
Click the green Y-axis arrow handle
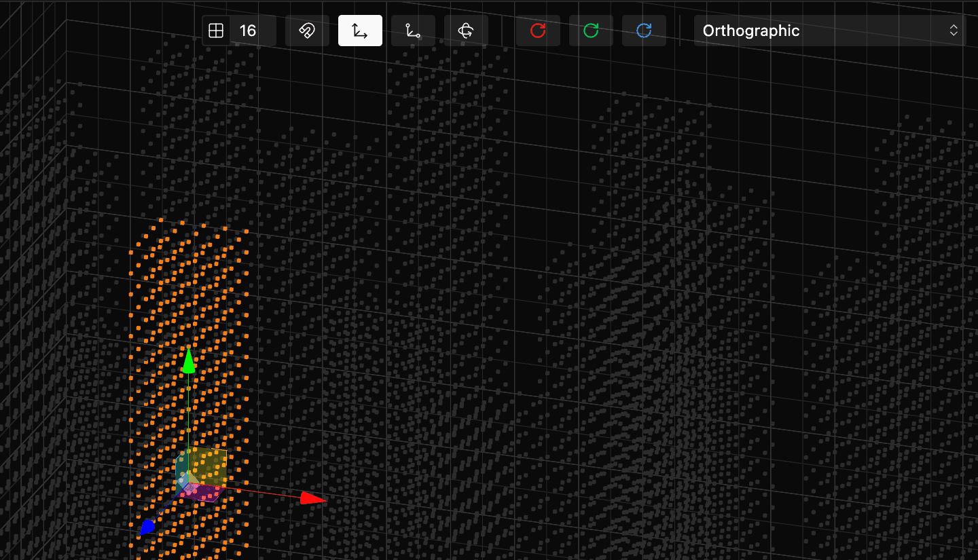tap(189, 361)
